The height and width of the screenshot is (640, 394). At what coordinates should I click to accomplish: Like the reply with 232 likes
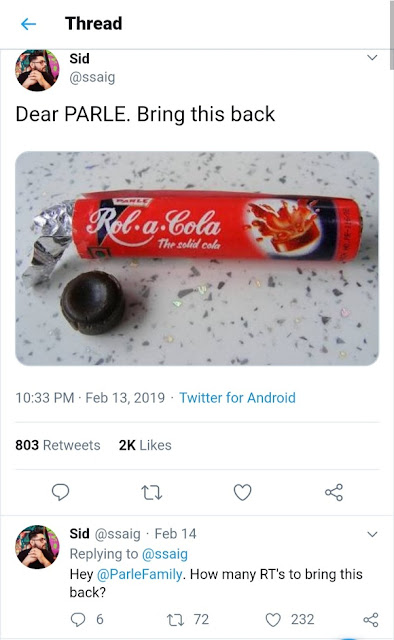(x=290, y=619)
